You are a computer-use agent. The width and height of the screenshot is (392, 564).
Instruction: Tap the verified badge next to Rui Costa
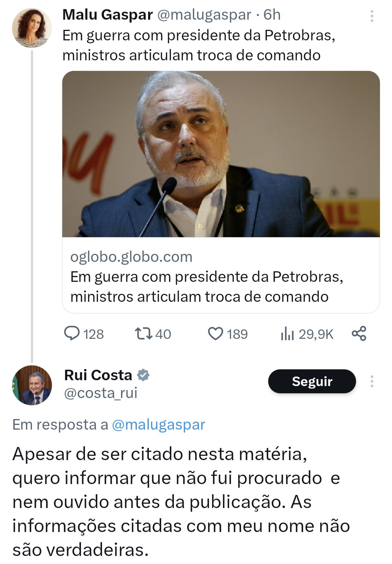pyautogui.click(x=143, y=375)
